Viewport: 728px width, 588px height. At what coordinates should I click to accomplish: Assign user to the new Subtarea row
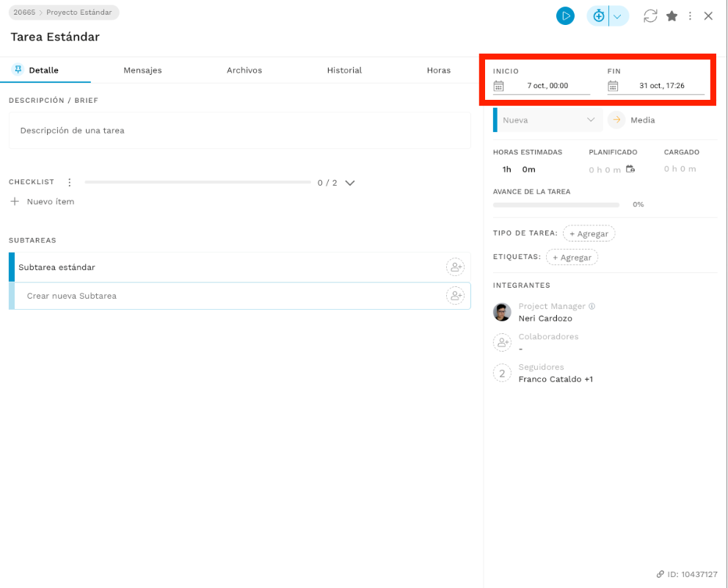pyautogui.click(x=455, y=295)
